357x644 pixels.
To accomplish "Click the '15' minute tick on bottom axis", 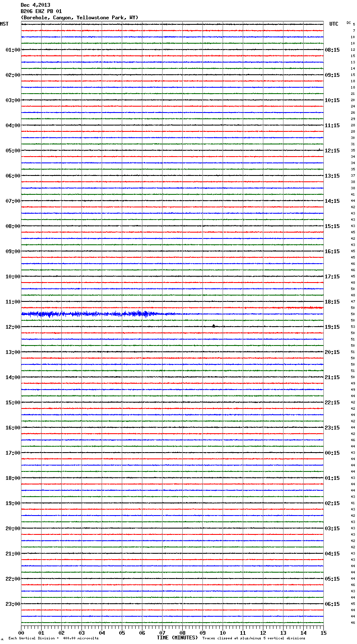I will pos(323,633).
